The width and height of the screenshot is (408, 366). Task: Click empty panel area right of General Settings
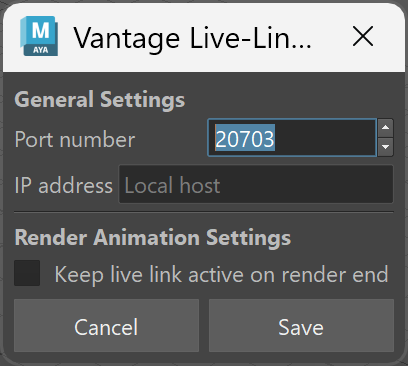(x=290, y=99)
